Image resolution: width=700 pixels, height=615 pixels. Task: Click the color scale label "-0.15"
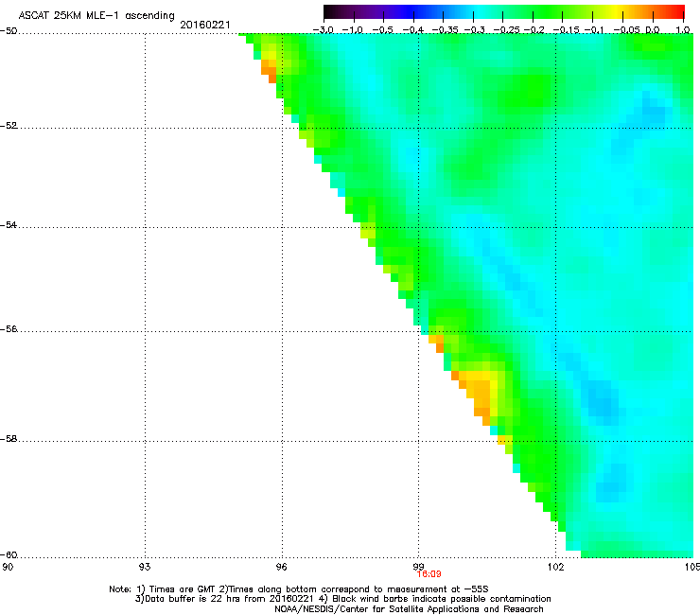click(x=566, y=29)
